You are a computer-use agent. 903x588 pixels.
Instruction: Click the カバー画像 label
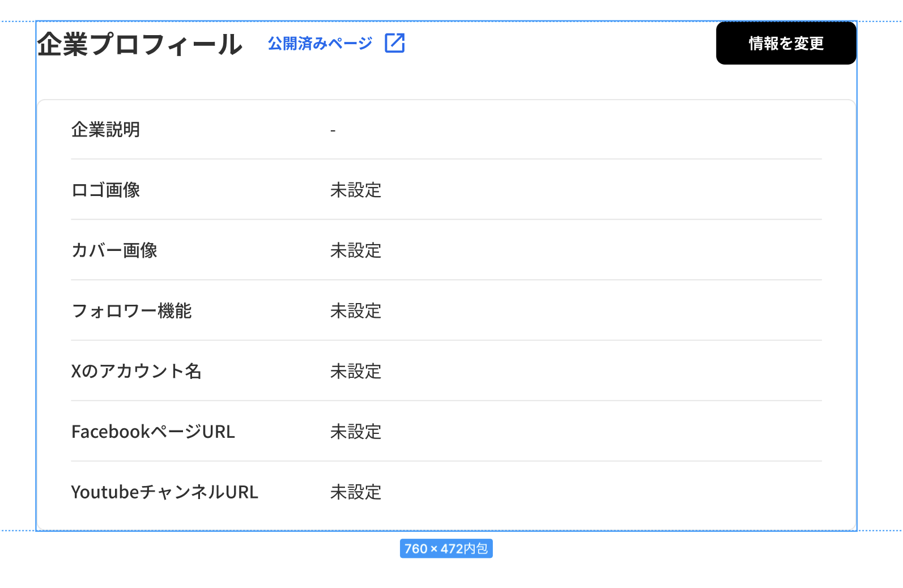[114, 250]
